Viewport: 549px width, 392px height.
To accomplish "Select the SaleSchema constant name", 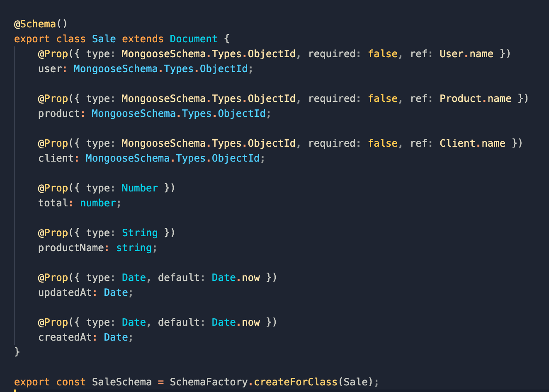I will [121, 382].
